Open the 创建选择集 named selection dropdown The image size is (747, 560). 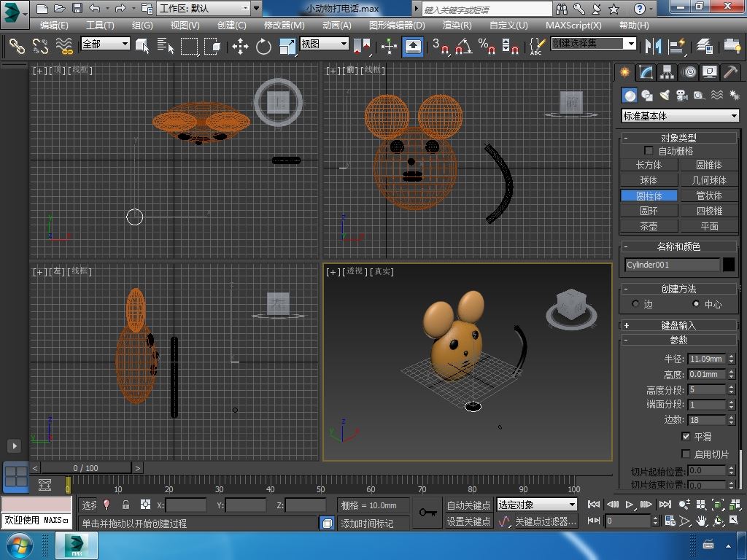(594, 44)
